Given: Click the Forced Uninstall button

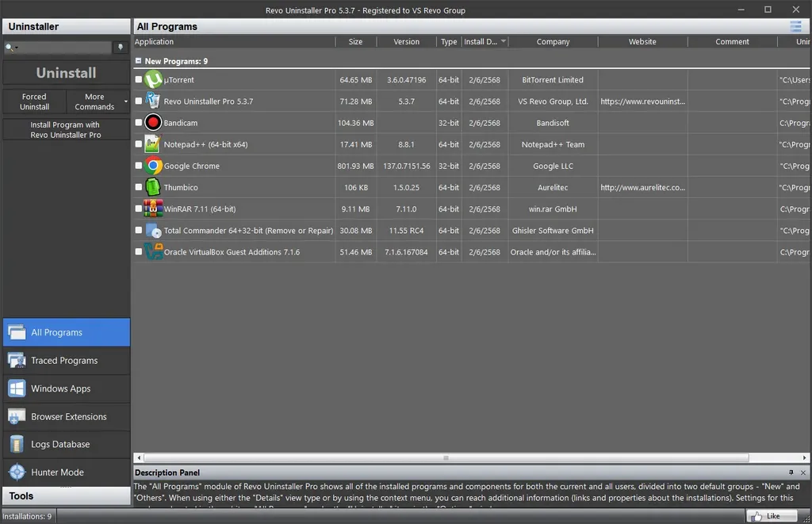Looking at the screenshot, I should coord(34,101).
